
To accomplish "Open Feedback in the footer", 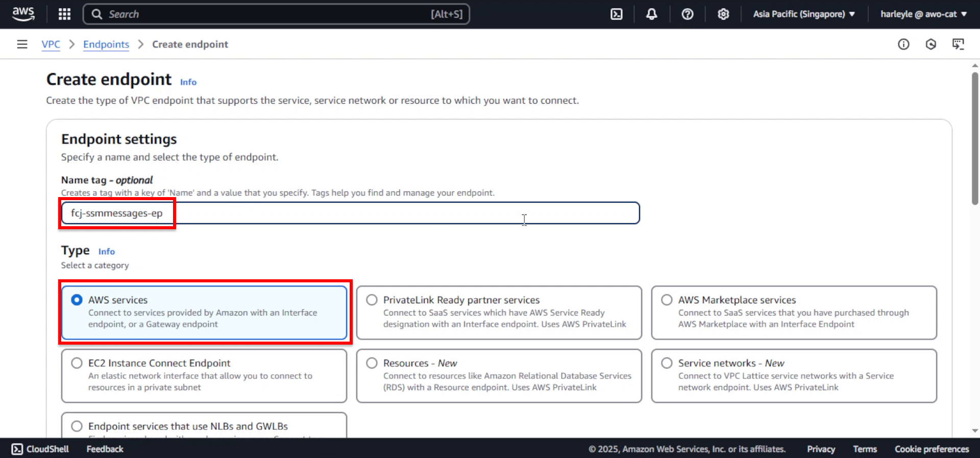I will [105, 449].
